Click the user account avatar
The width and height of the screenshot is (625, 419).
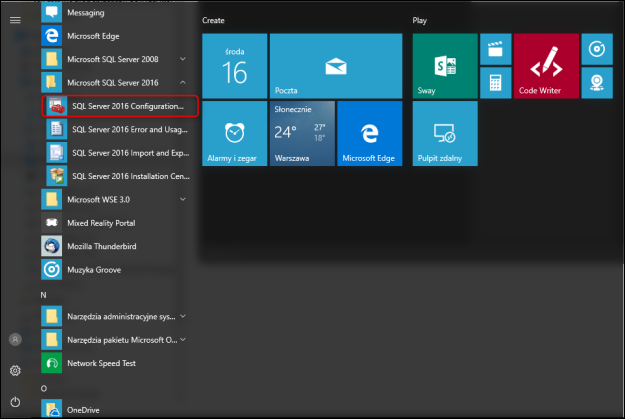15,340
